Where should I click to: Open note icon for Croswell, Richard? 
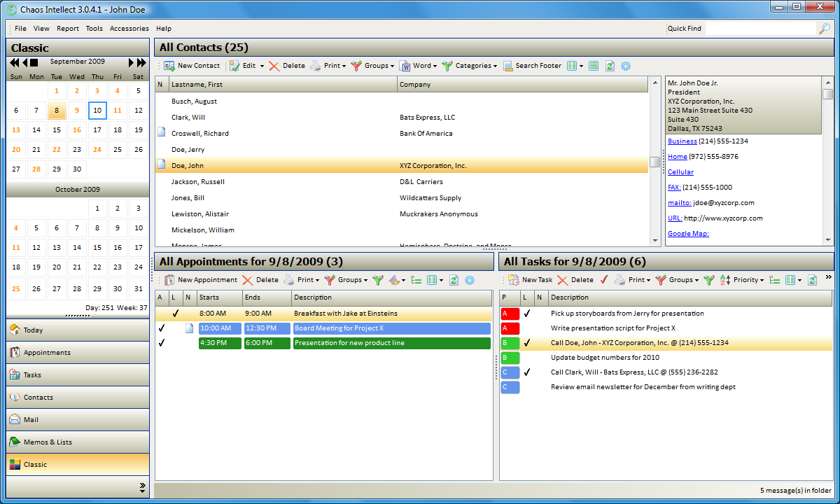click(161, 132)
